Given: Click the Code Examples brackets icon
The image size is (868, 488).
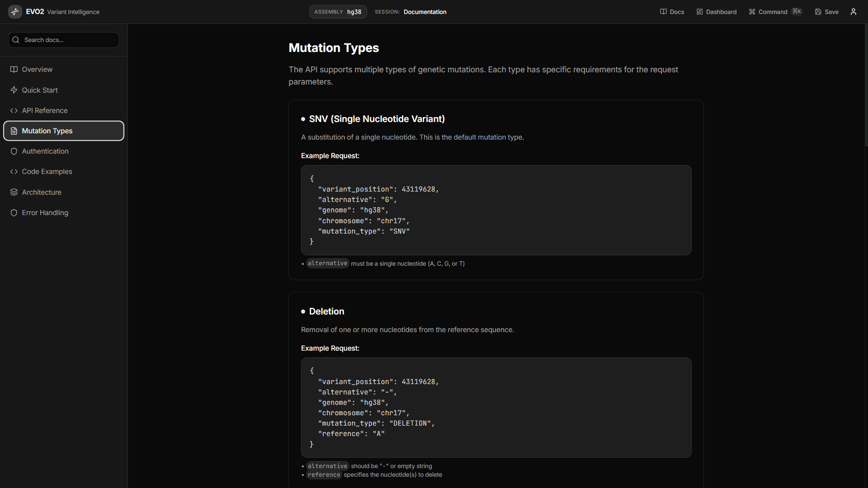Looking at the screenshot, I should point(14,172).
